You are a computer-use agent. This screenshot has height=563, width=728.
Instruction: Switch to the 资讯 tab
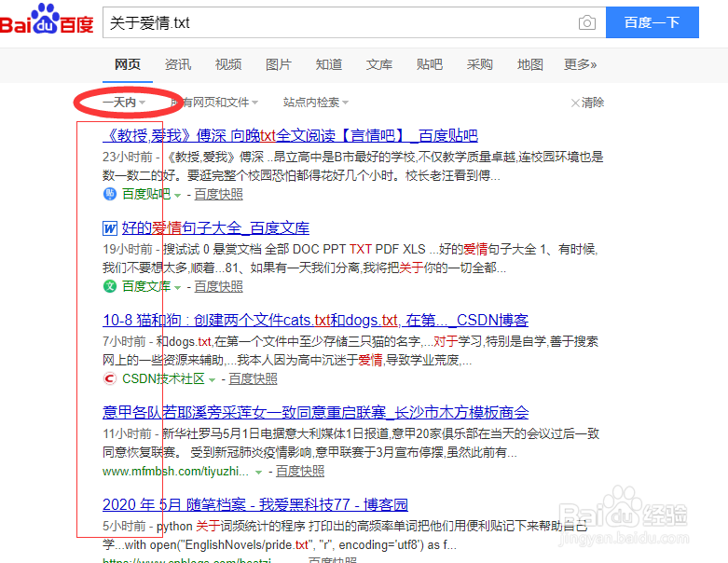point(178,64)
